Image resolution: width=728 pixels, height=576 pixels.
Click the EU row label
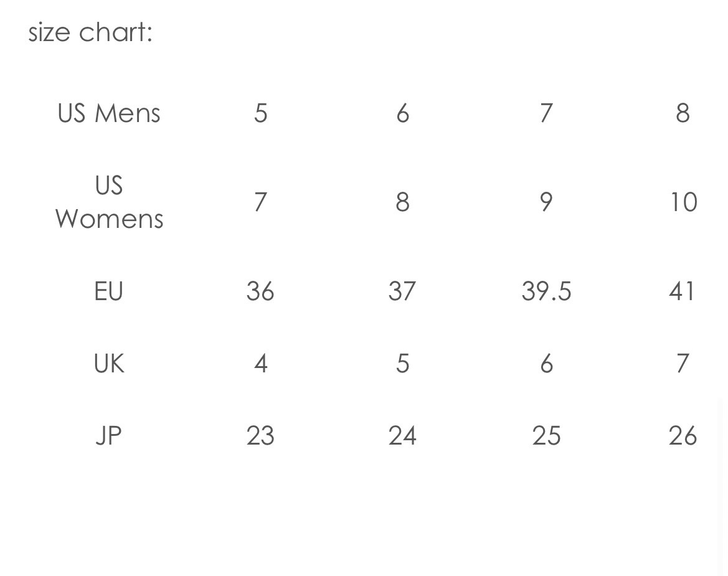(x=108, y=291)
